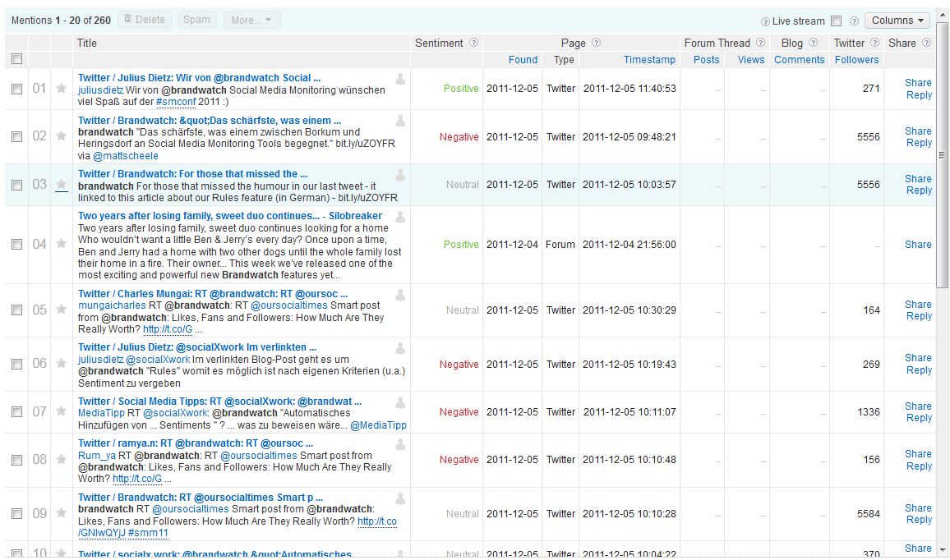
Task: Enable the Live stream checkbox
Action: tap(836, 21)
